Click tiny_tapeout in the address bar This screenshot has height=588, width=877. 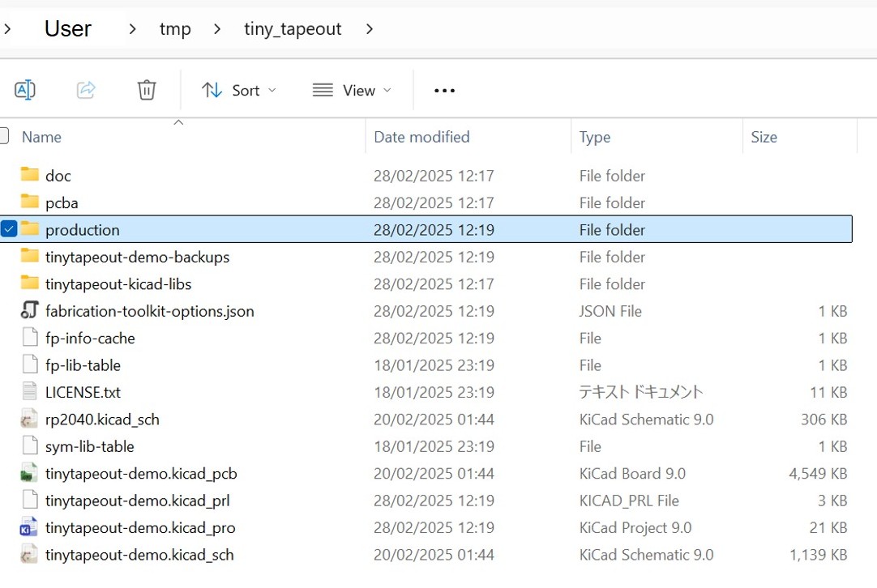point(293,29)
